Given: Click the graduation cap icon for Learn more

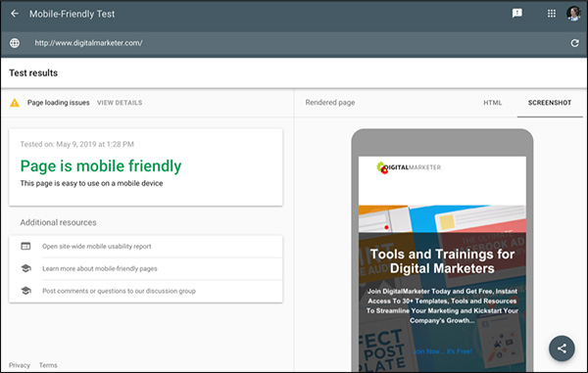Looking at the screenshot, I should (x=25, y=268).
